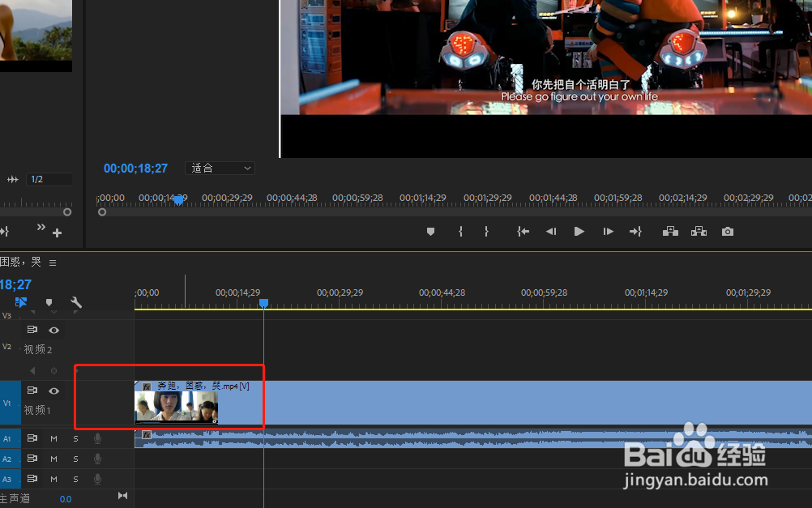
Task: Mark In point in program monitor
Action: click(460, 232)
